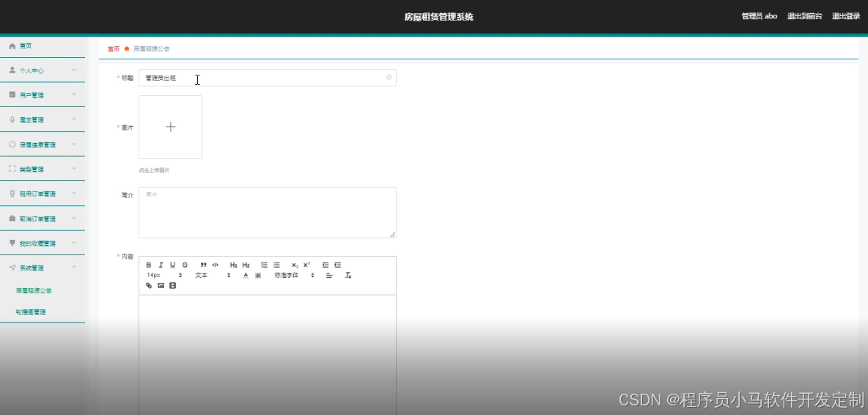
Task: Insert an ordered list
Action: (264, 265)
